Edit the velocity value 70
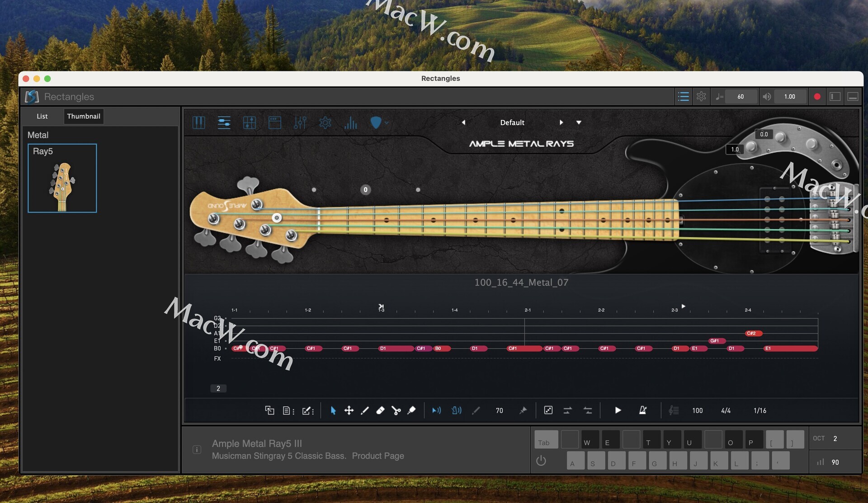This screenshot has height=503, width=868. [499, 410]
